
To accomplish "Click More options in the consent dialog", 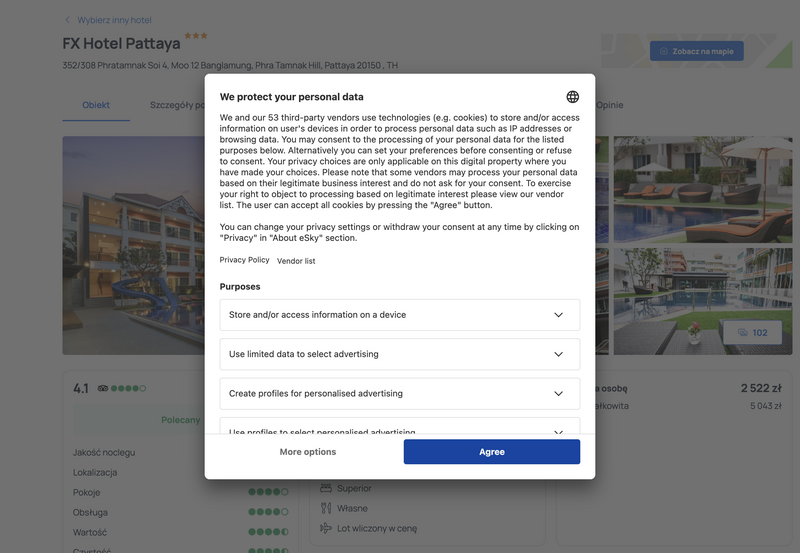I will coord(308,452).
